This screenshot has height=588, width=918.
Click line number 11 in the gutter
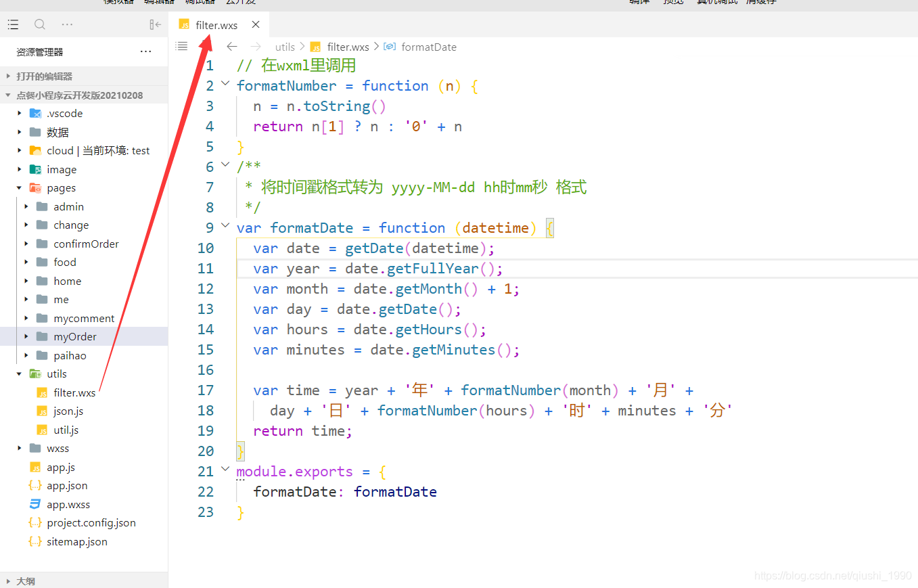206,268
